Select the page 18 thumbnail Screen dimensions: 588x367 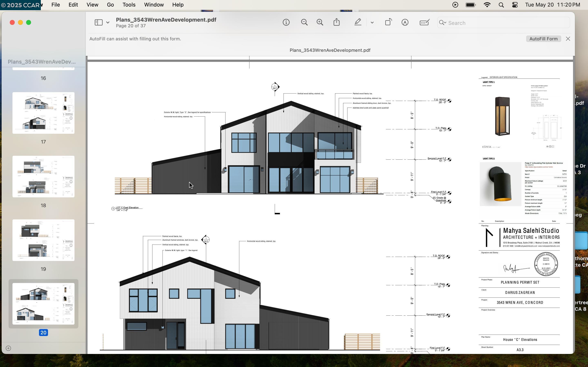pyautogui.click(x=43, y=176)
